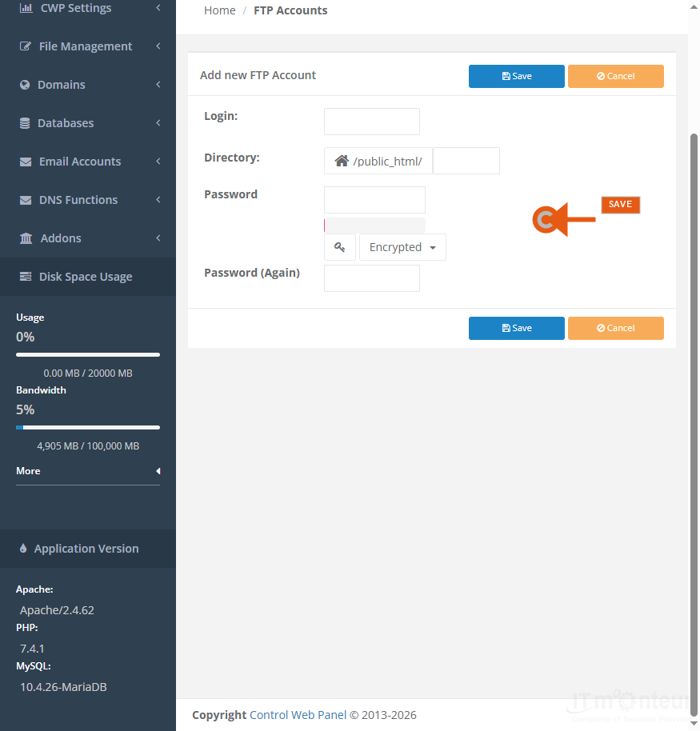The height and width of the screenshot is (731, 700).
Task: Open CWP Settings menu item
Action: tap(88, 8)
